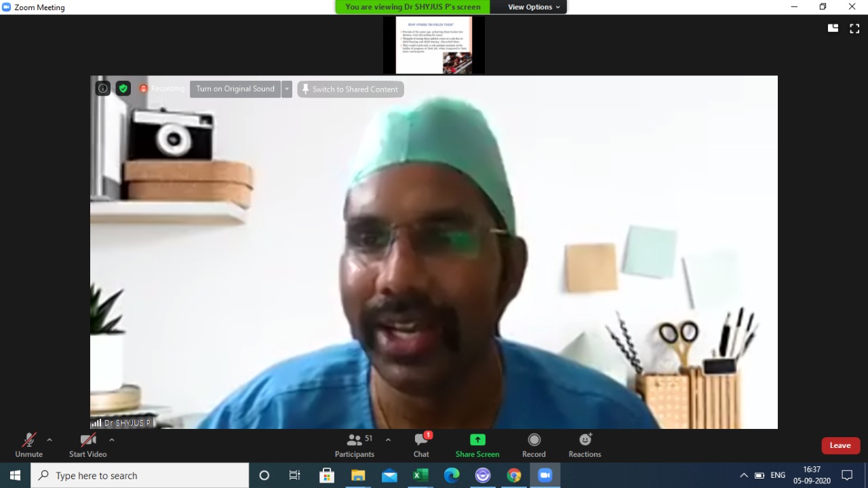Expand video options arrow beside Start Video
868x488 pixels.
[x=112, y=440]
